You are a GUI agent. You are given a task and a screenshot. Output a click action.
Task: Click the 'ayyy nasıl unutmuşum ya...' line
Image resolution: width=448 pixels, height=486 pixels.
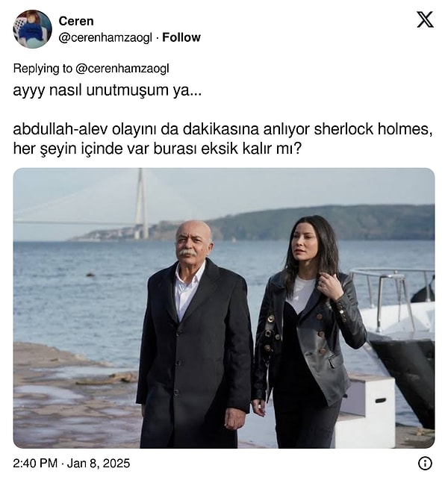pyautogui.click(x=108, y=90)
